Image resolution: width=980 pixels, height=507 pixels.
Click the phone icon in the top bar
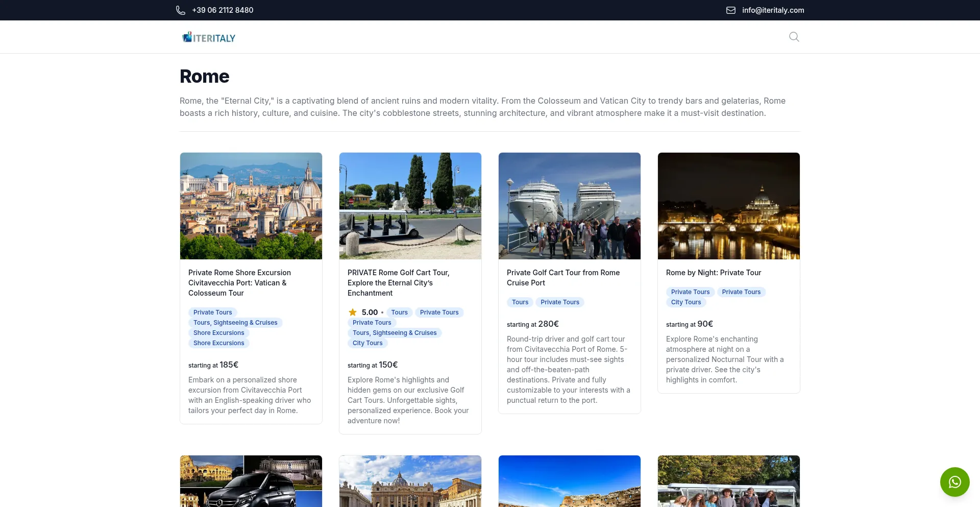pyautogui.click(x=181, y=10)
